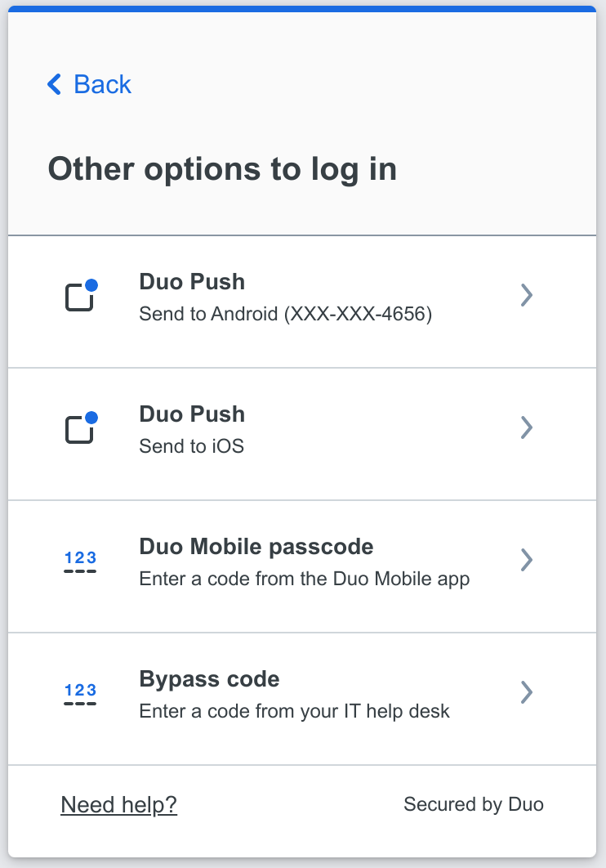The image size is (606, 868).
Task: Click Send to Android (XXX-XXX-4656) text
Action: click(285, 314)
